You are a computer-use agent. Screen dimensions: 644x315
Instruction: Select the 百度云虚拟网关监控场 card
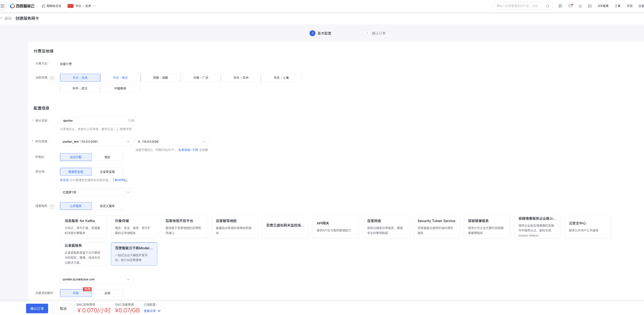coord(285,227)
